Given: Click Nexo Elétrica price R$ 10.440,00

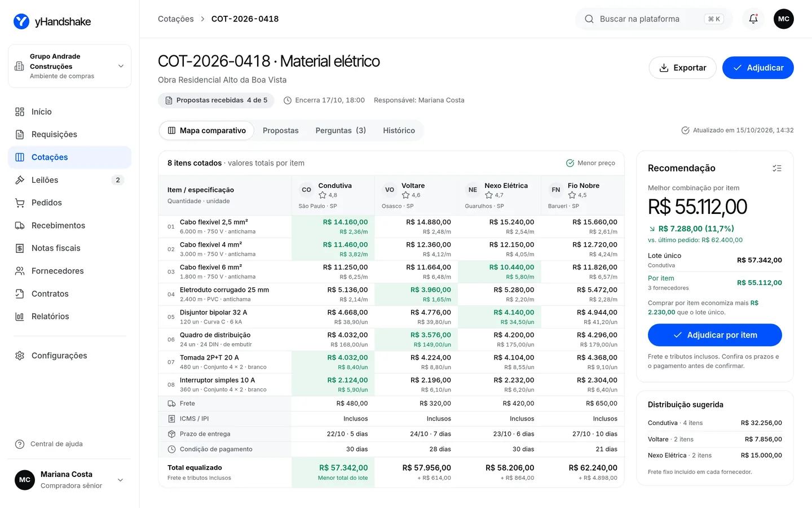Looking at the screenshot, I should coord(511,268).
